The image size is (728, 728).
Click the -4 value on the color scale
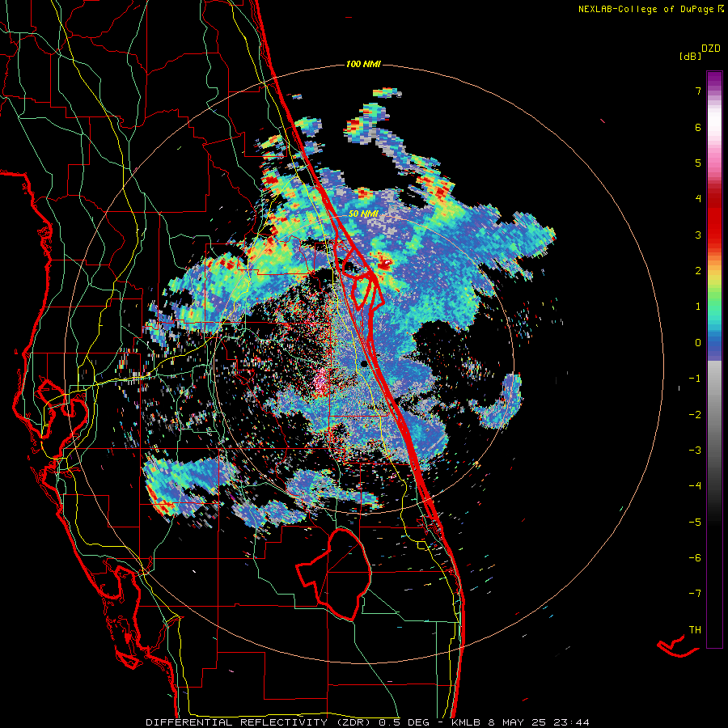click(695, 485)
